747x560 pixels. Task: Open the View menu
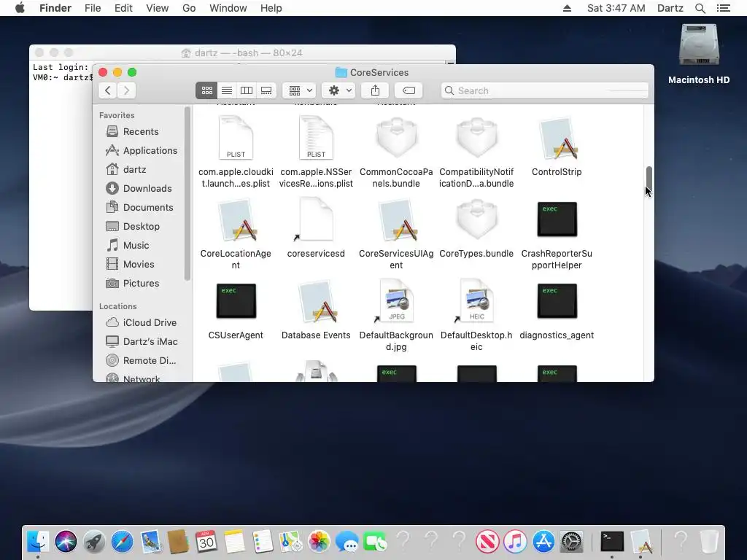pyautogui.click(x=158, y=8)
